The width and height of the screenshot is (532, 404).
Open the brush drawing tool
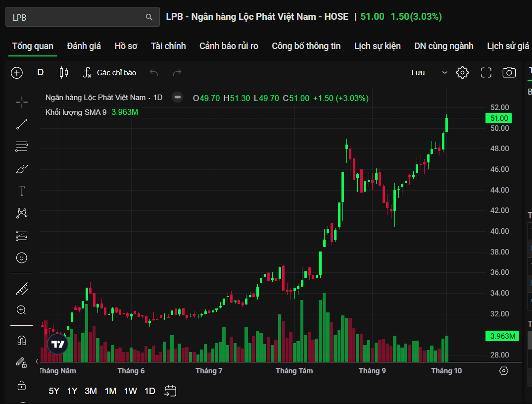22,169
